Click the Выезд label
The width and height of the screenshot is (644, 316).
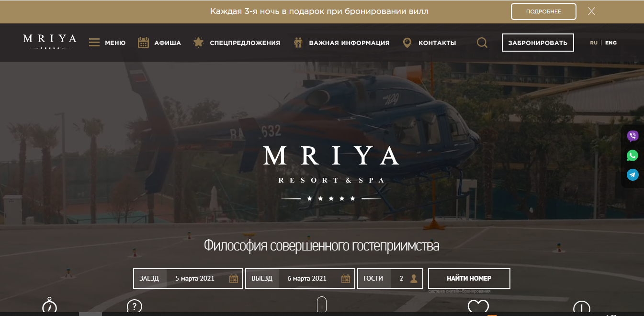tap(262, 278)
